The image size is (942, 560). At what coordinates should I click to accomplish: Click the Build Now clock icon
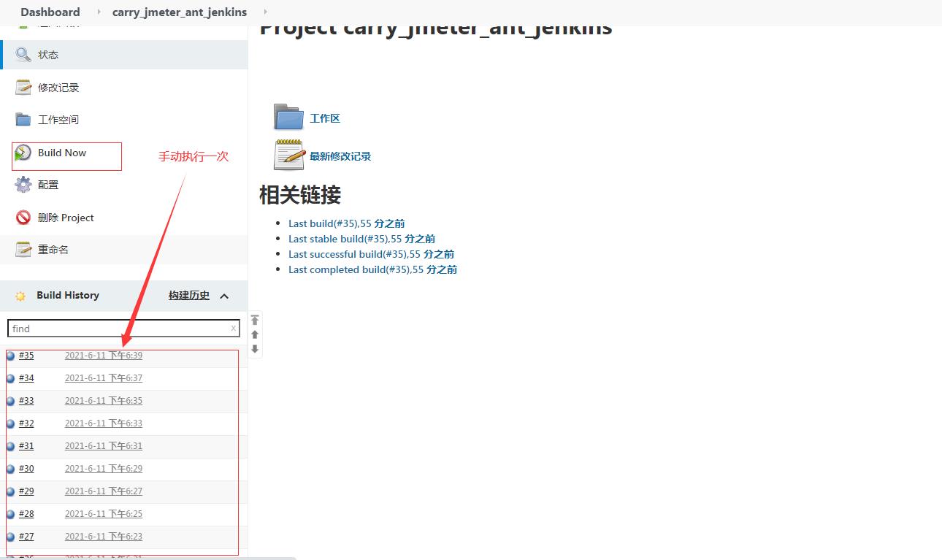tap(23, 153)
